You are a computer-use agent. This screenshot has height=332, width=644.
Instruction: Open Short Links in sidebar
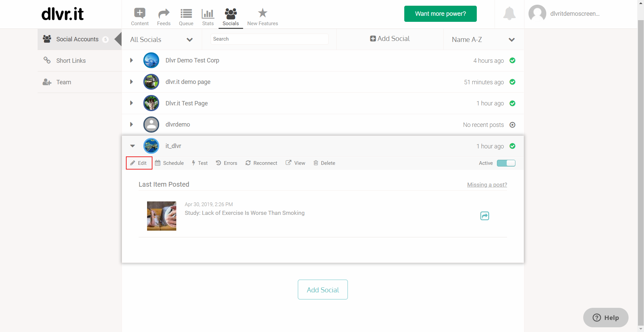tap(80, 61)
